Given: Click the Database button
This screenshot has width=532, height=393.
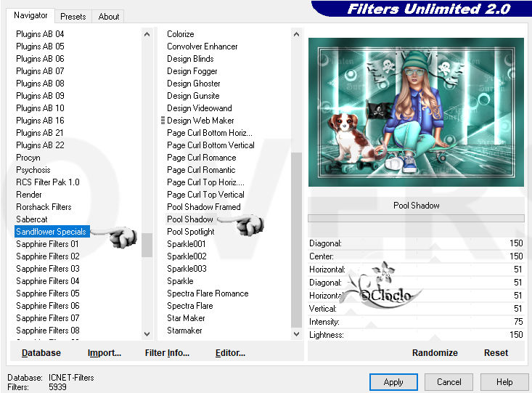Looking at the screenshot, I should point(41,353).
